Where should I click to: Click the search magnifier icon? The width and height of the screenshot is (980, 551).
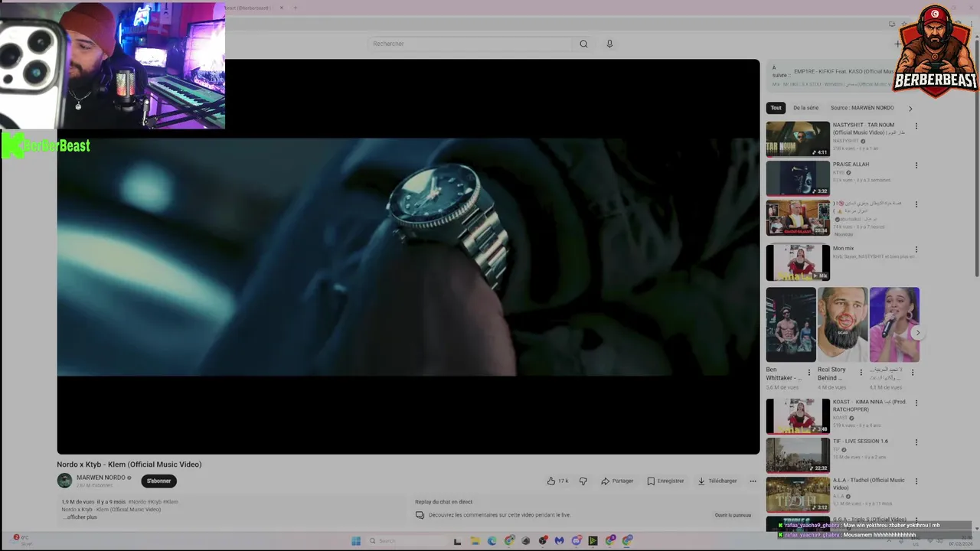click(x=583, y=44)
